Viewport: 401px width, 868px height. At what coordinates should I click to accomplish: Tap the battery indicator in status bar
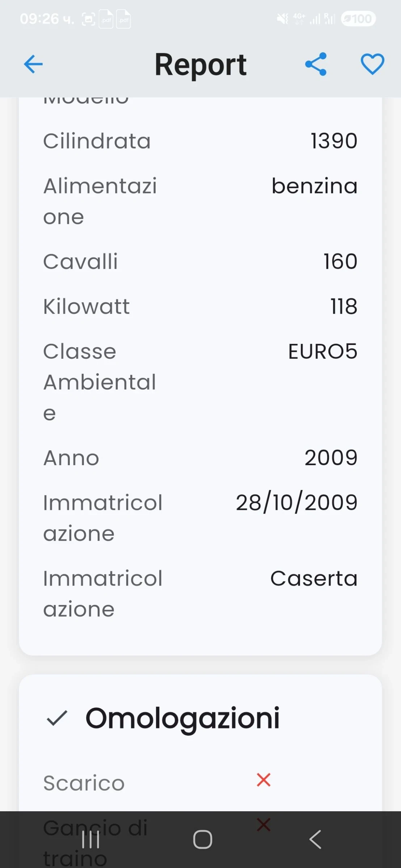pos(358,19)
